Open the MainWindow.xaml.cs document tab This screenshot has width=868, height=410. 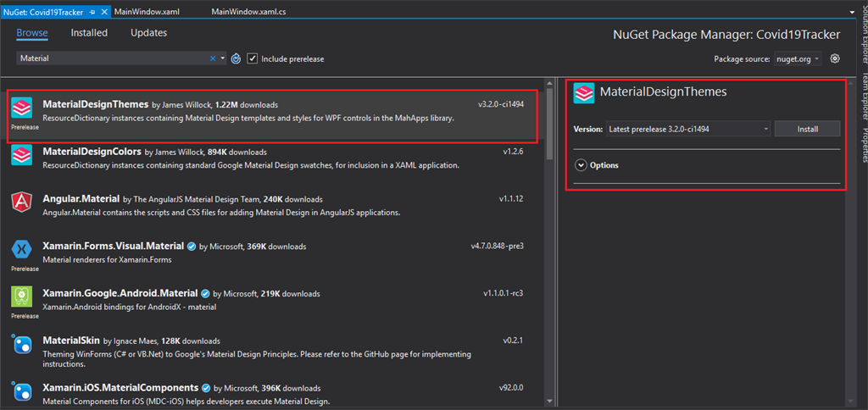coord(248,12)
